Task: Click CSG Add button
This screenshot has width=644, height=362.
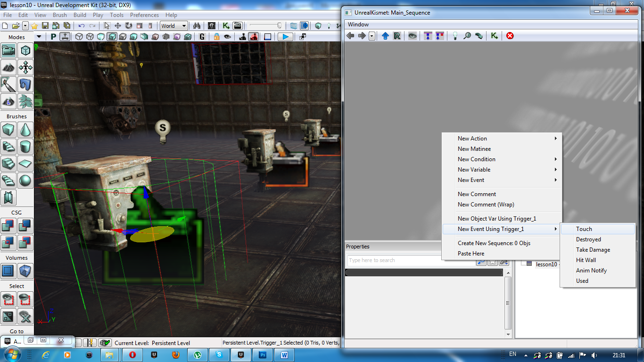Action: 8,226
